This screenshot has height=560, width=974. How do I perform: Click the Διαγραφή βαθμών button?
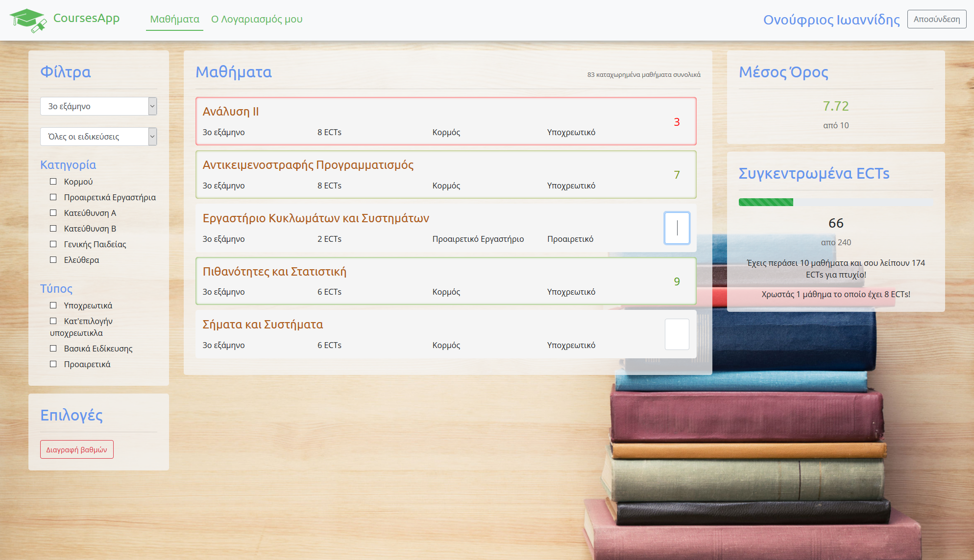pos(77,449)
